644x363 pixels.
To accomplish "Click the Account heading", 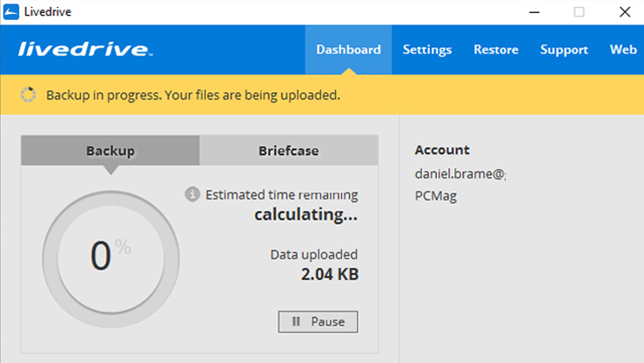I will pos(442,150).
